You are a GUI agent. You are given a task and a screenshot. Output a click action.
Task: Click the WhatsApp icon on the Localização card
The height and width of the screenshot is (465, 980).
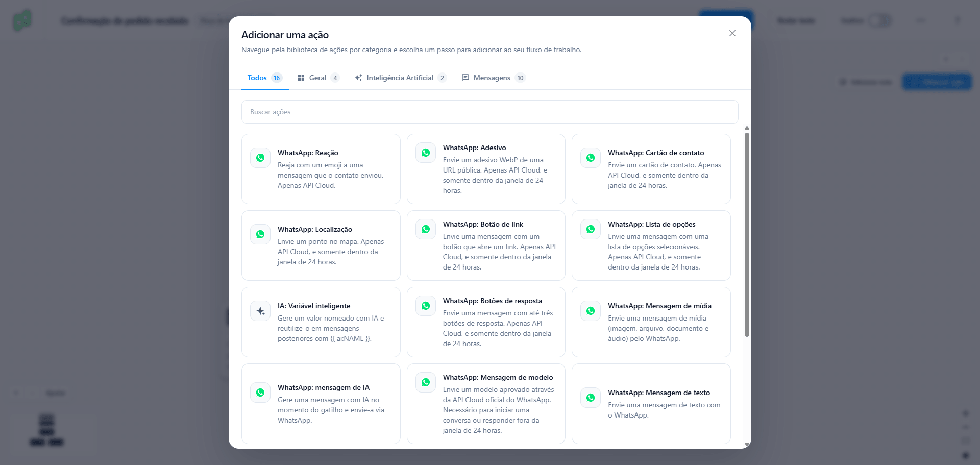click(x=260, y=234)
